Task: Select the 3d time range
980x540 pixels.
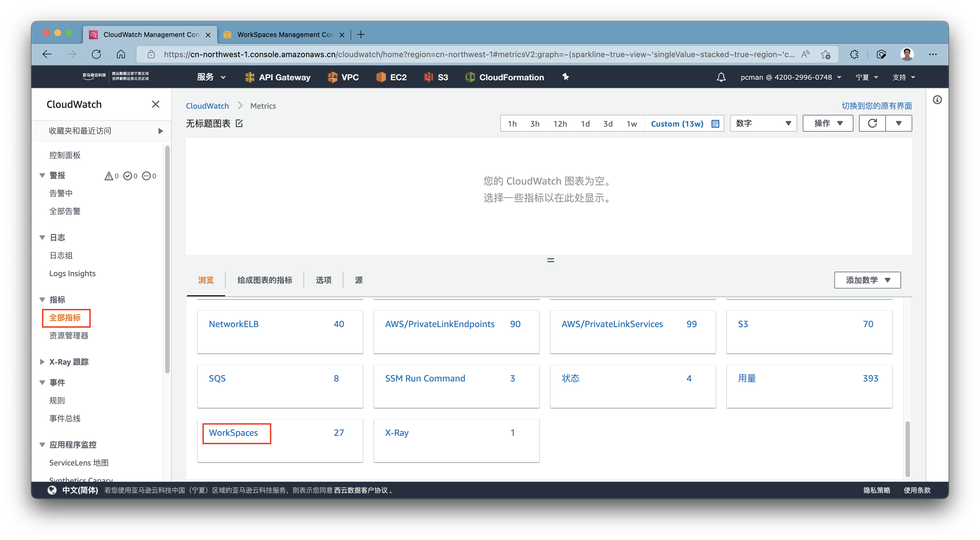Action: coord(608,124)
